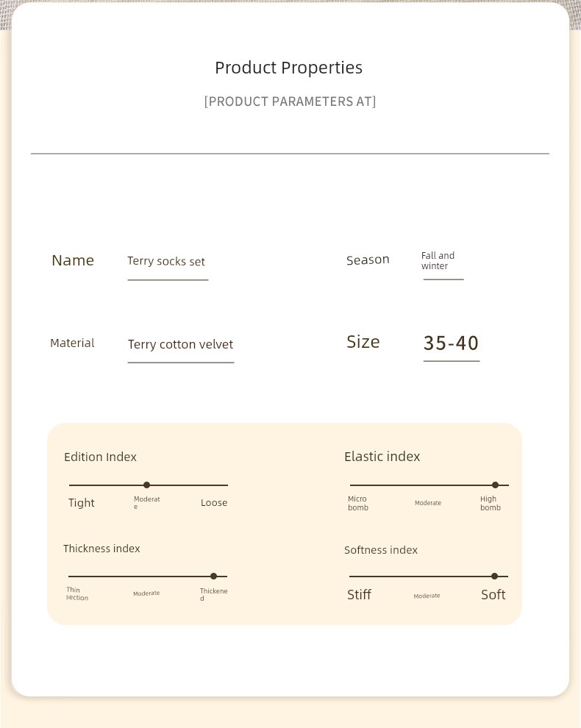
Task: Click the 35-40 size value
Action: click(451, 343)
